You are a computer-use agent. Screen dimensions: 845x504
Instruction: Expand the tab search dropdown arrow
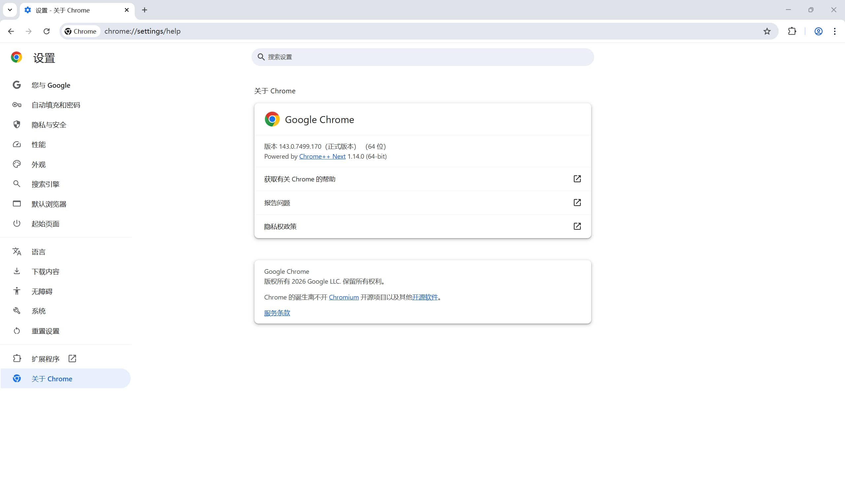(x=10, y=10)
